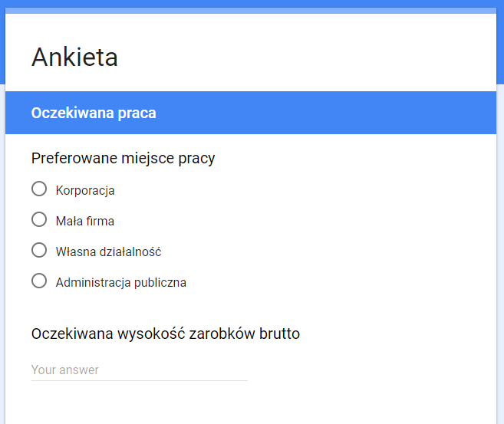Click the Oczekiwana praca section header text

pyautogui.click(x=94, y=113)
